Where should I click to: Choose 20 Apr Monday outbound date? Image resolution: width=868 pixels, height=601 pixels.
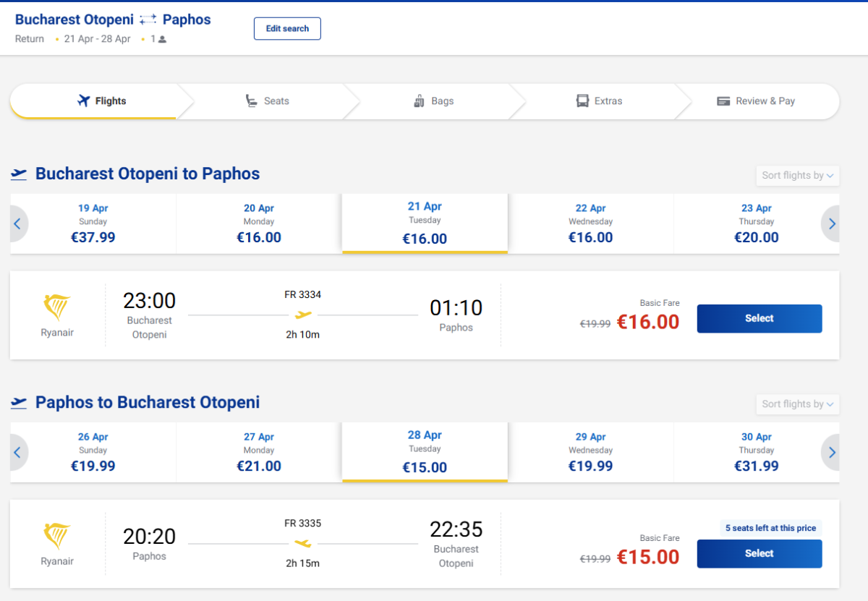pos(259,223)
